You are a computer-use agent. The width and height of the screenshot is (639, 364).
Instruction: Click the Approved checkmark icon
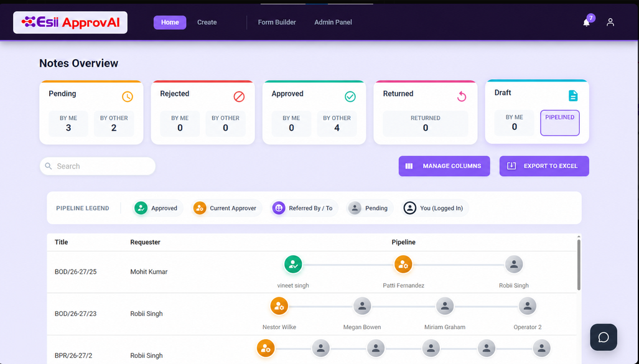tap(350, 96)
